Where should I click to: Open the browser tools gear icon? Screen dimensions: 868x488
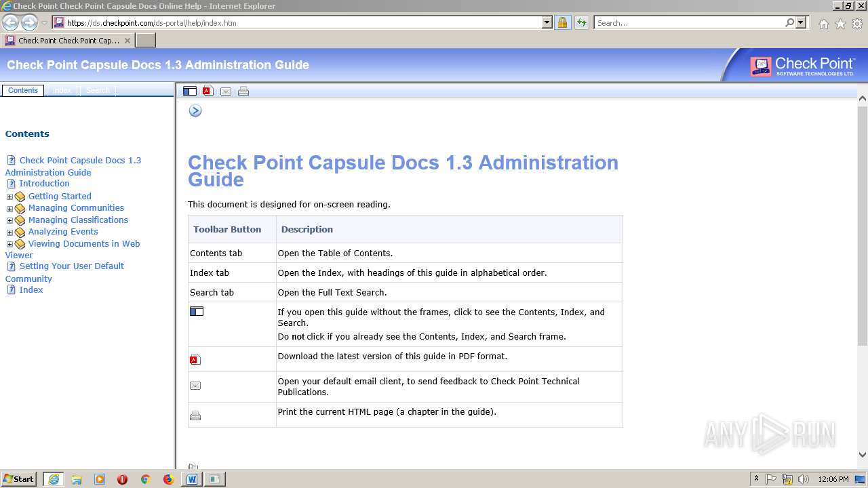(x=857, y=24)
